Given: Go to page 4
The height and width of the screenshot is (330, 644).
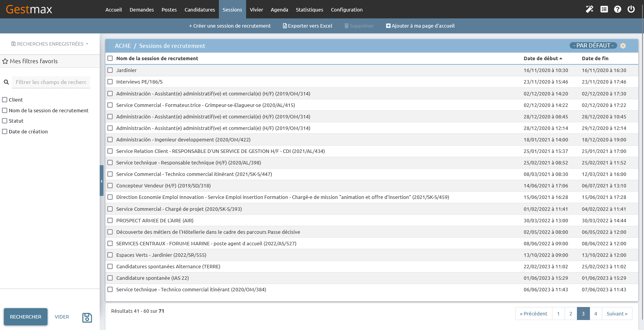Looking at the screenshot, I should coord(596,314).
